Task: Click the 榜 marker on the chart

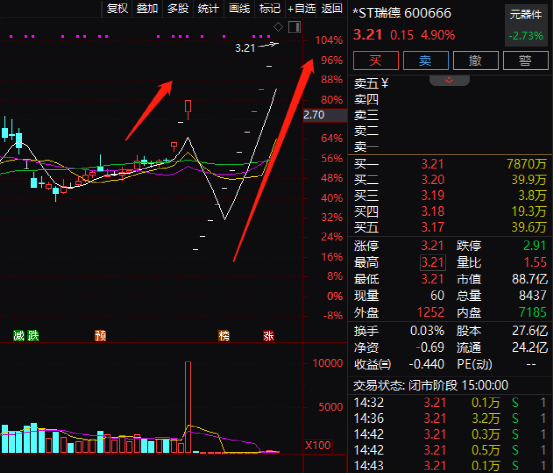Action: click(224, 335)
